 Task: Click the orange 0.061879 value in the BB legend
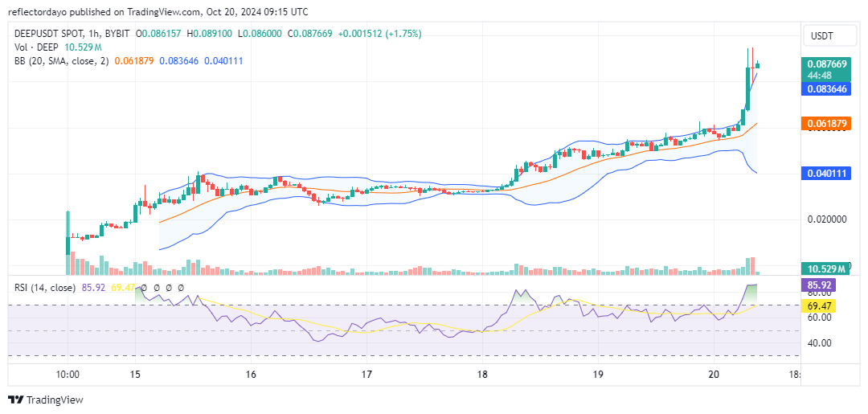[134, 61]
